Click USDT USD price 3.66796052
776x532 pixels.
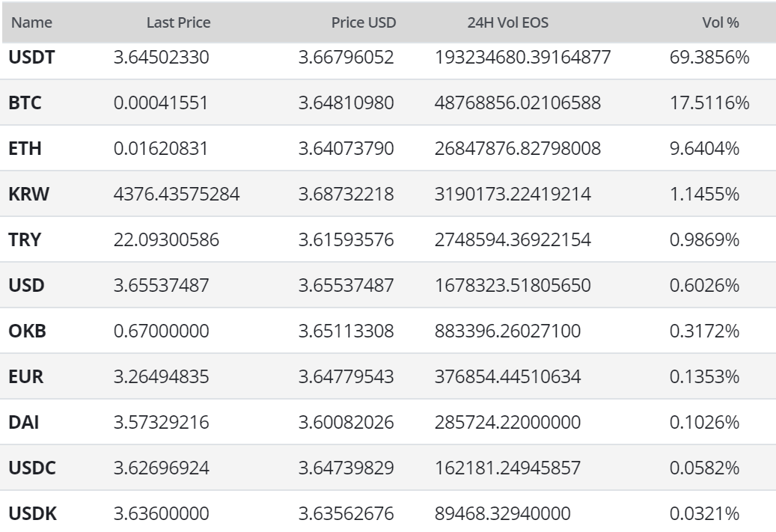click(346, 58)
